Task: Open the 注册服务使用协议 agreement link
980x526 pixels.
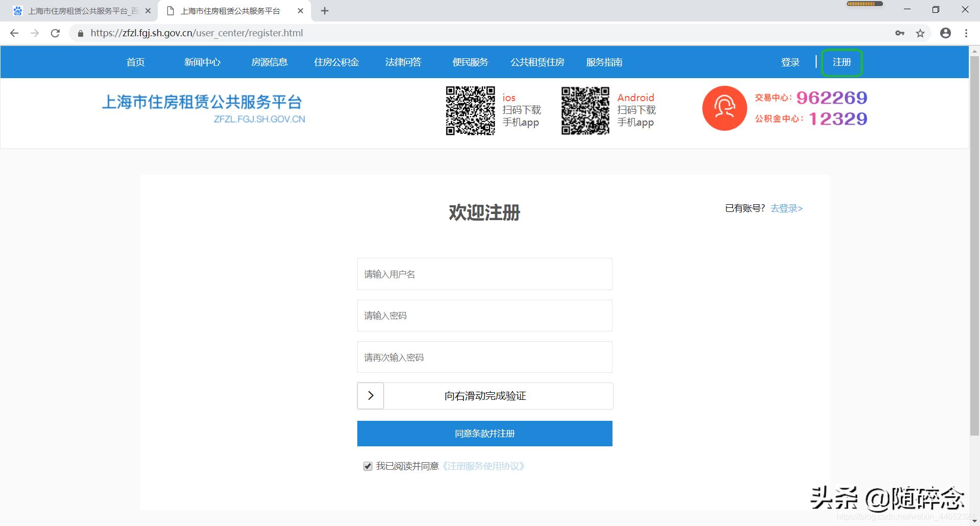Action: point(484,466)
